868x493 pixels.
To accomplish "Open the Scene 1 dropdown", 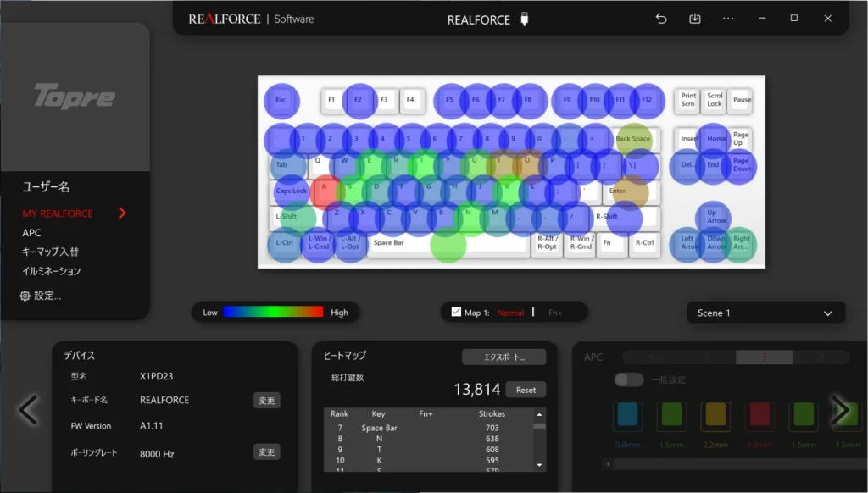I will (x=765, y=313).
